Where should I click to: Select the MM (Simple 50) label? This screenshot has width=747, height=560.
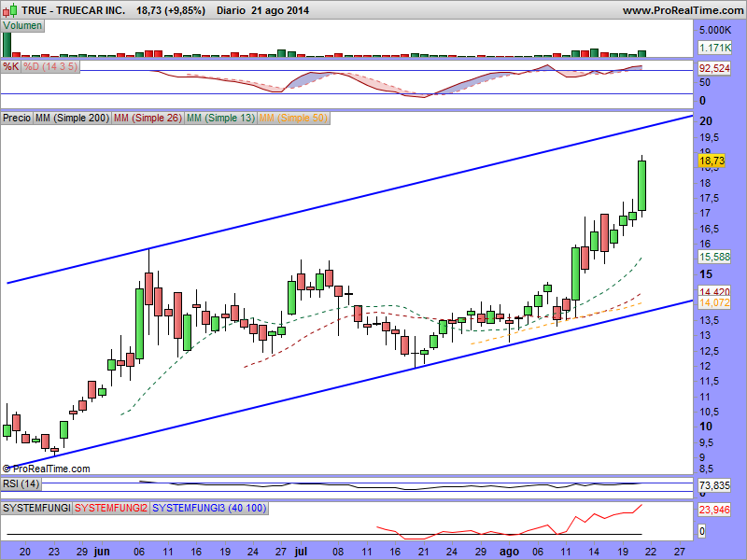(x=293, y=118)
